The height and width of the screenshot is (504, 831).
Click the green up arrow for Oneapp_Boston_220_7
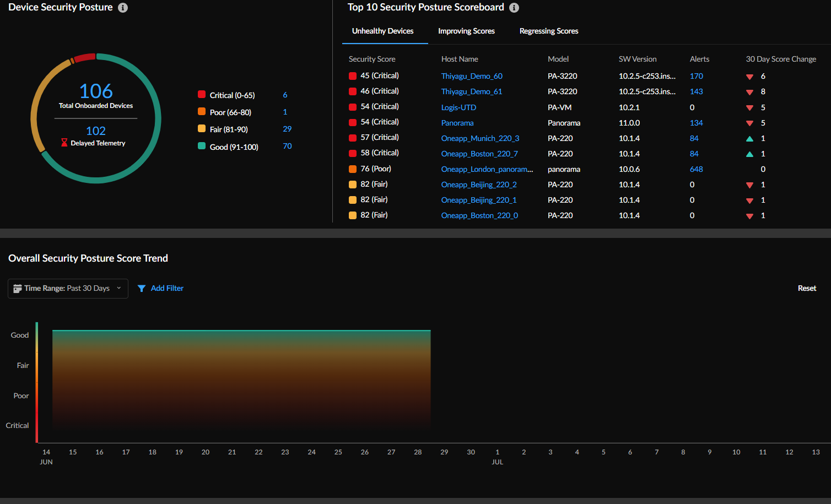[x=749, y=154]
